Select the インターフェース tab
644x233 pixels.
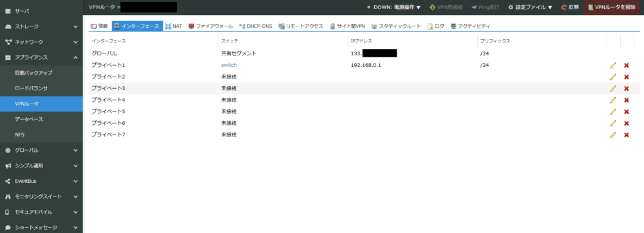137,26
